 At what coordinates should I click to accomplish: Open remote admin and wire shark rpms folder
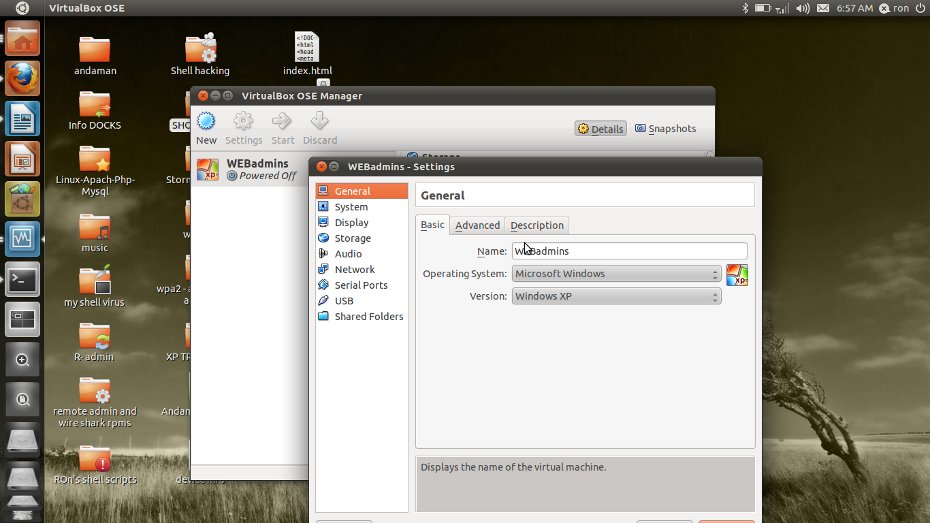94,402
